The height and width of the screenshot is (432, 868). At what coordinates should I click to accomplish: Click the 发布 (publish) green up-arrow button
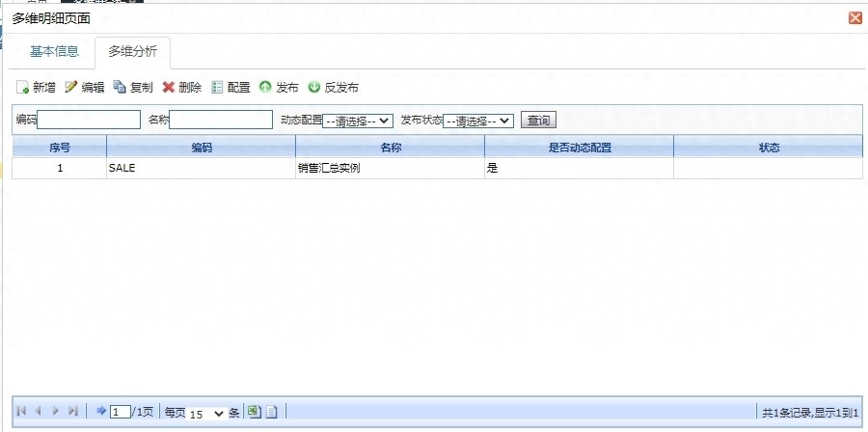(280, 88)
